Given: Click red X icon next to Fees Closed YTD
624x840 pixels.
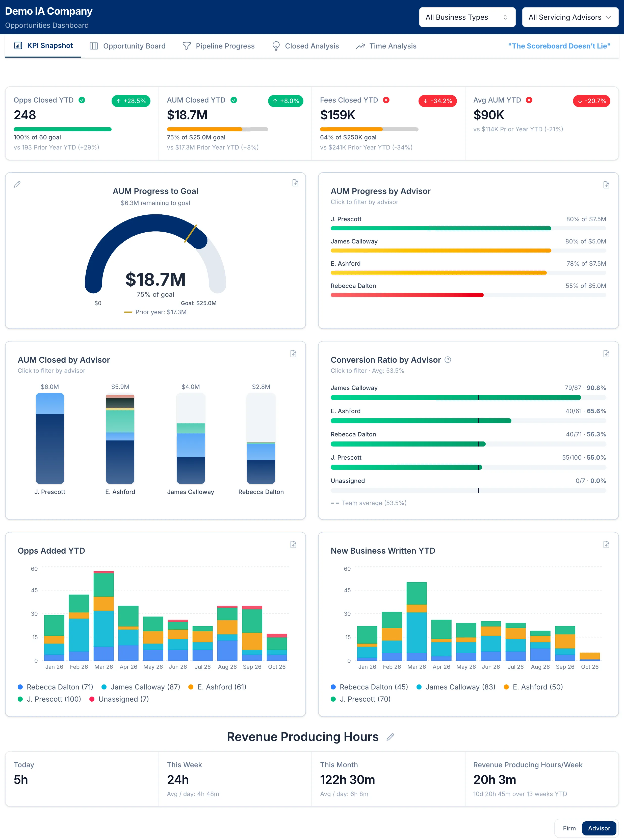Looking at the screenshot, I should pyautogui.click(x=386, y=100).
